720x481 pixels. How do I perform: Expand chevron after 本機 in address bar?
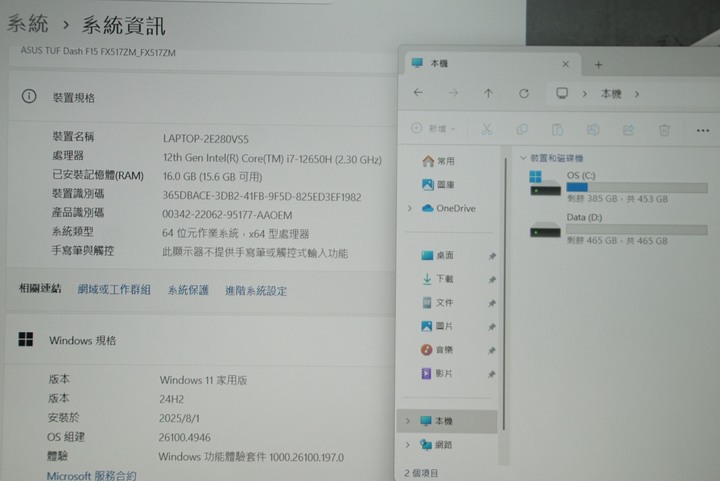click(x=637, y=94)
